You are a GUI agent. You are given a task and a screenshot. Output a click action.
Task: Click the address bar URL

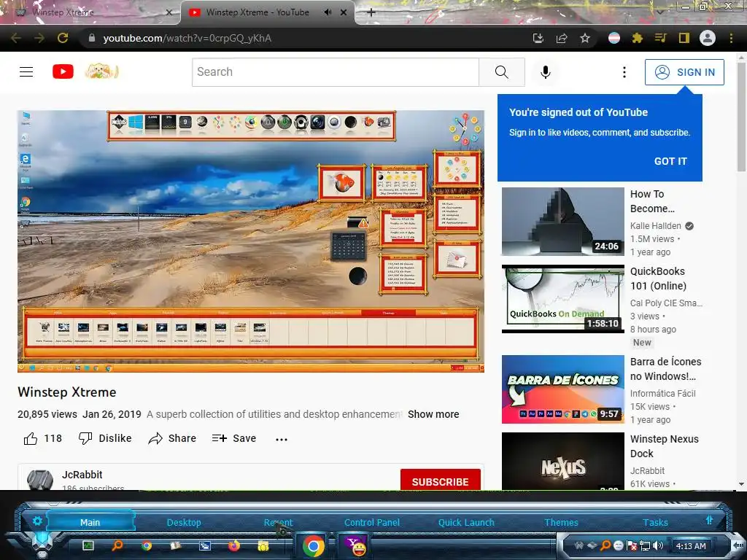click(x=187, y=38)
